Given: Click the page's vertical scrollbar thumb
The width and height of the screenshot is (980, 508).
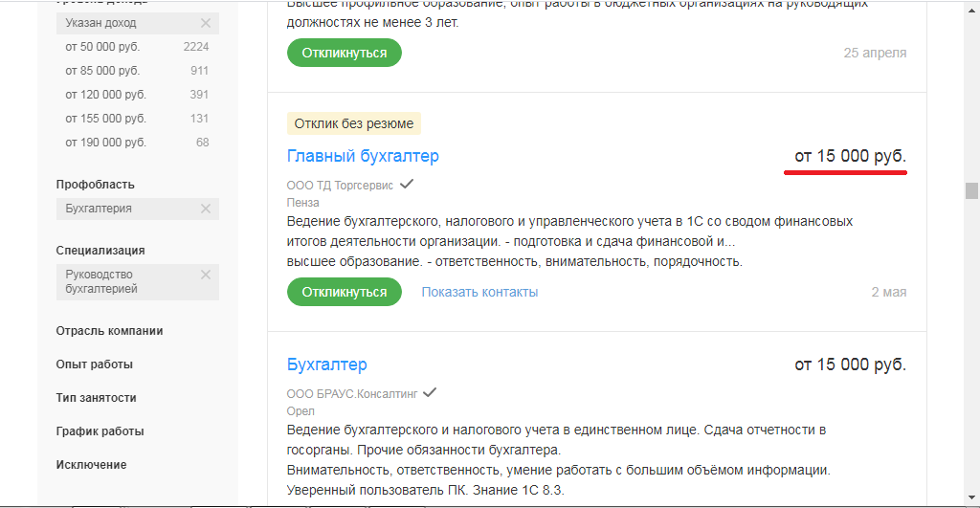Looking at the screenshot, I should tap(971, 190).
